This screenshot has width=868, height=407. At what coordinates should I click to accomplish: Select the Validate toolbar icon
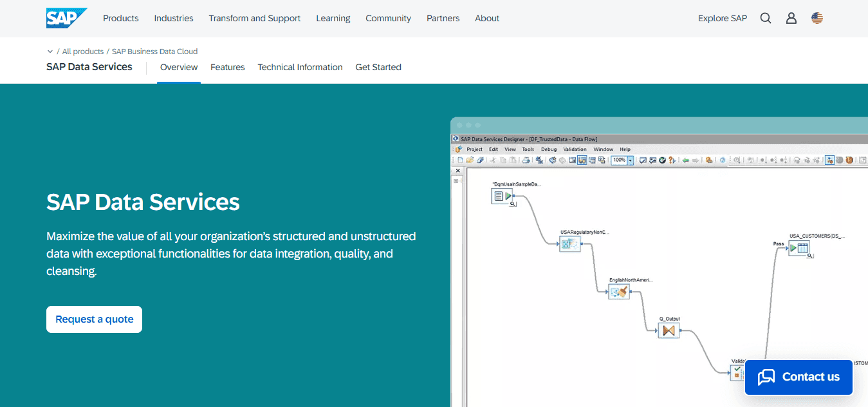click(661, 160)
